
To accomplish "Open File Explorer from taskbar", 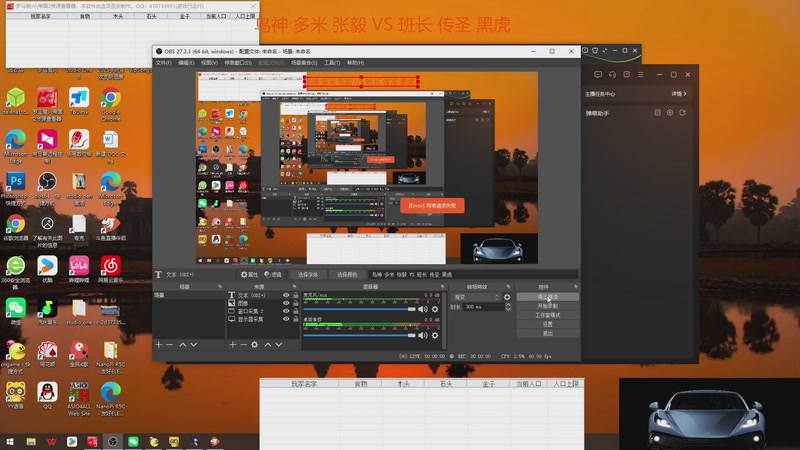I will tap(31, 441).
